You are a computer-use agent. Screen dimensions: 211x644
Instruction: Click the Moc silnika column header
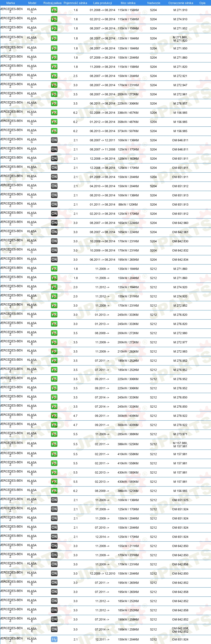(x=128, y=3)
